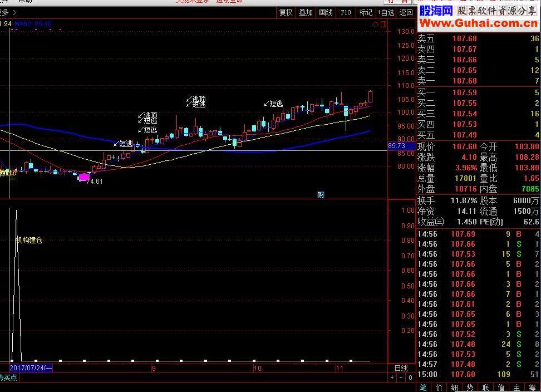
Task: Click the magenta candle marker near 74.61
Action: click(84, 177)
